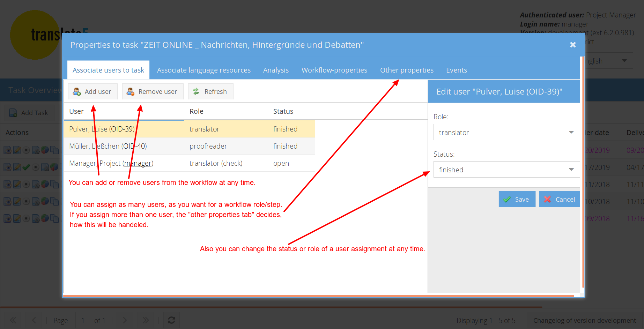Click gear settings icon in green checkmark row
The height and width of the screenshot is (329, 644).
coord(45,167)
